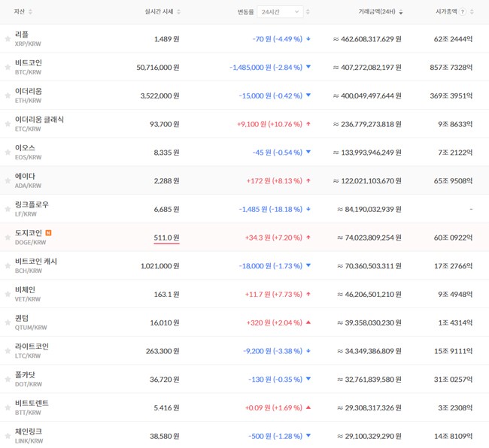Click the price 38,580 원
This screenshot has width=489, height=448.
[x=165, y=436]
